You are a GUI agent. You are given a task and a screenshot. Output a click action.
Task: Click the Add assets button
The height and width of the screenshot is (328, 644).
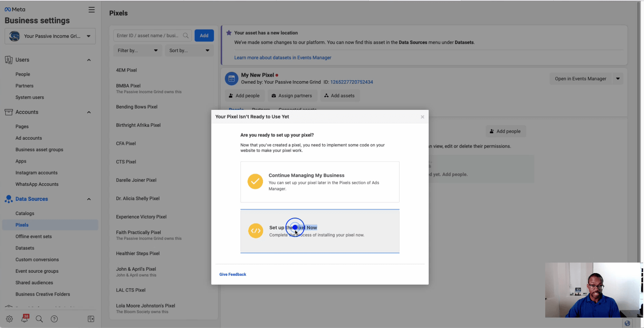[340, 96]
